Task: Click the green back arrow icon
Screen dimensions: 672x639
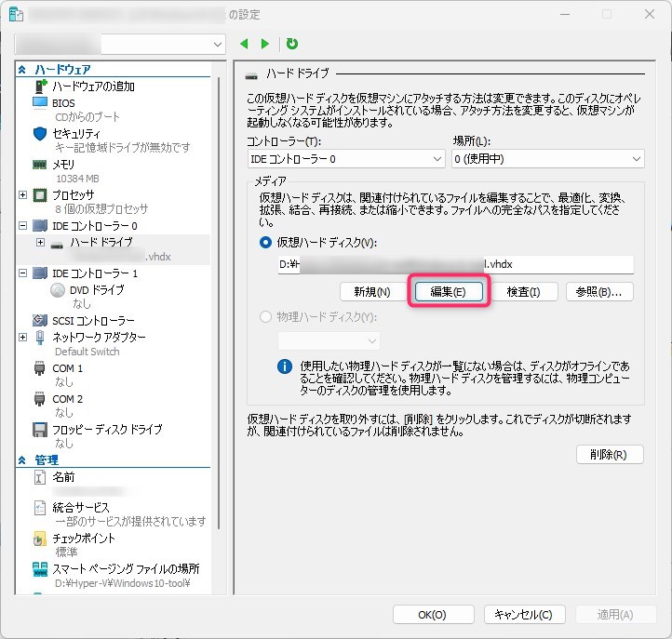Action: click(245, 44)
